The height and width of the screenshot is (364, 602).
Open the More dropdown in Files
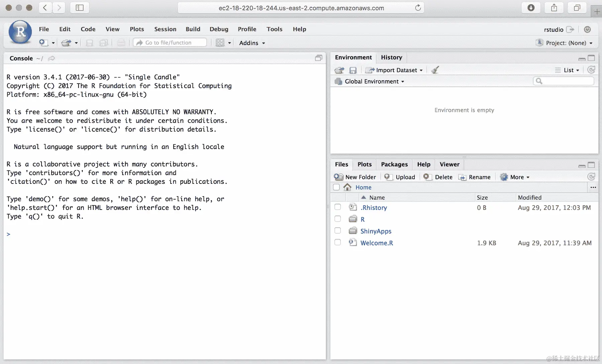click(x=515, y=177)
